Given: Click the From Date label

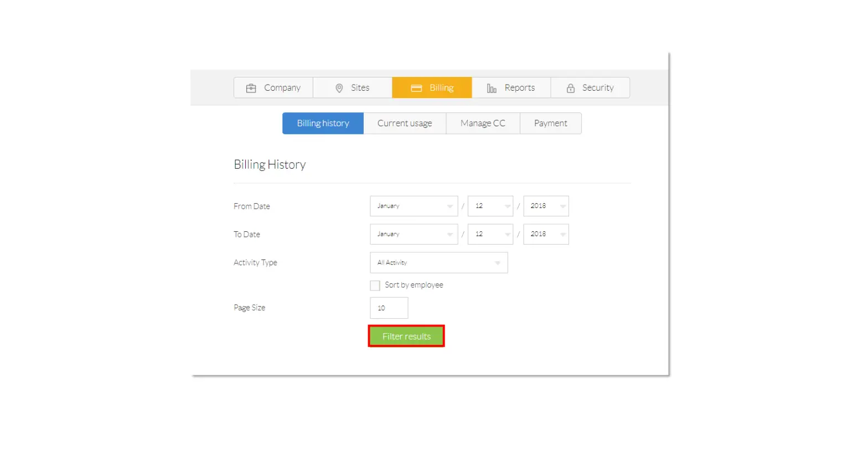Looking at the screenshot, I should click(x=252, y=206).
